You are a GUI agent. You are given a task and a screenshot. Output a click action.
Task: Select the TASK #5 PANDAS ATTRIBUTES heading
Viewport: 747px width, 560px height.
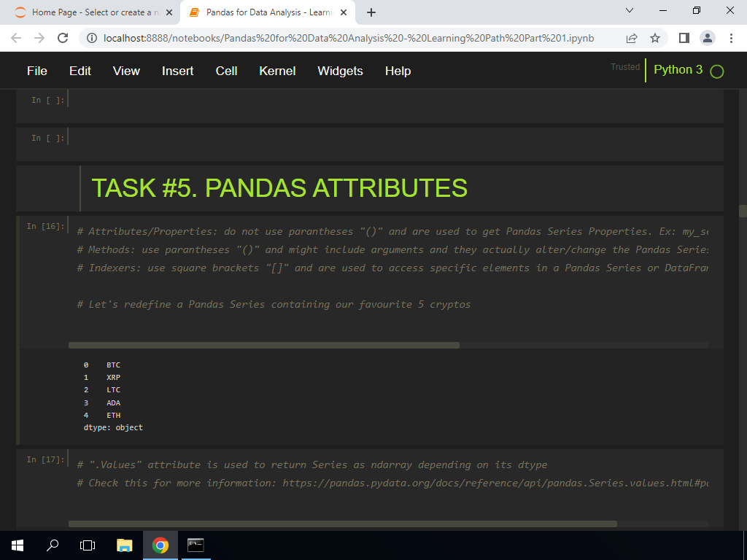click(279, 187)
